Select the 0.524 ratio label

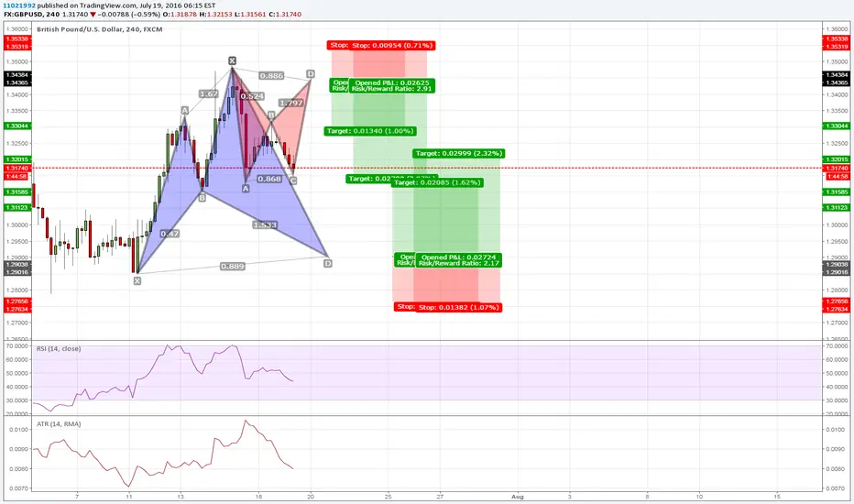252,96
